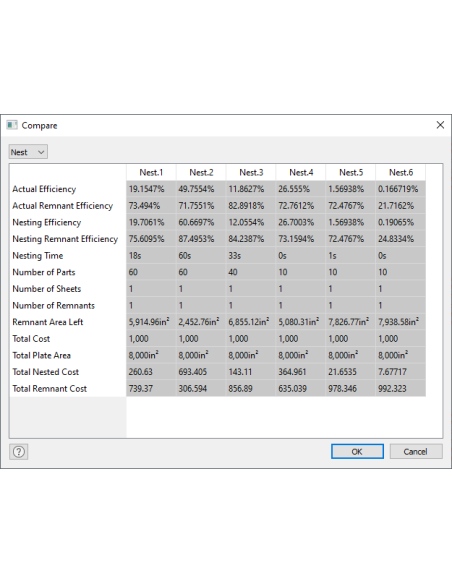Select the 6,855.12in² Remnant Area cell

(x=251, y=322)
